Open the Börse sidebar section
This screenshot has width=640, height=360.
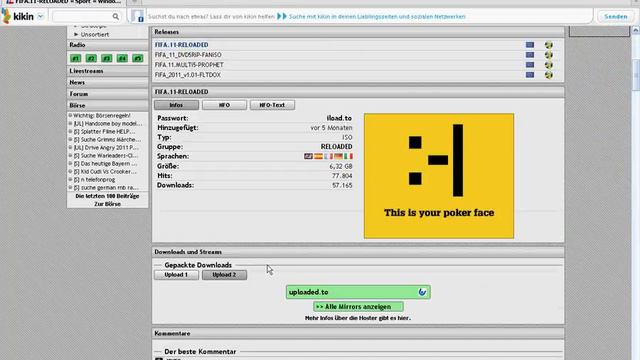tap(107, 105)
